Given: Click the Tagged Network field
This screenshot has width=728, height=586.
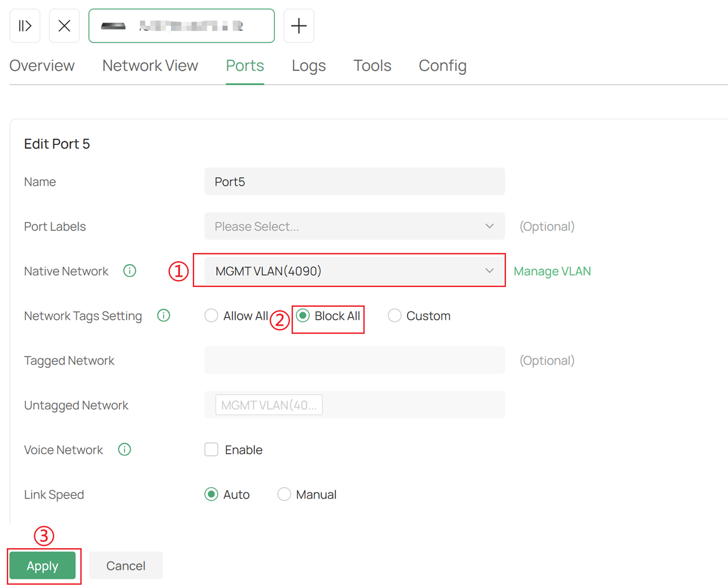Looking at the screenshot, I should coord(355,360).
